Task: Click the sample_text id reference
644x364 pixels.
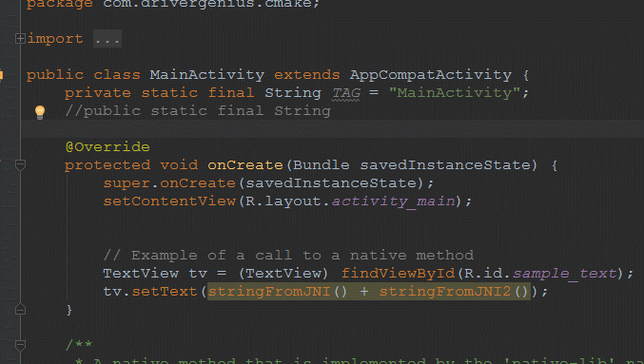Action: (565, 274)
